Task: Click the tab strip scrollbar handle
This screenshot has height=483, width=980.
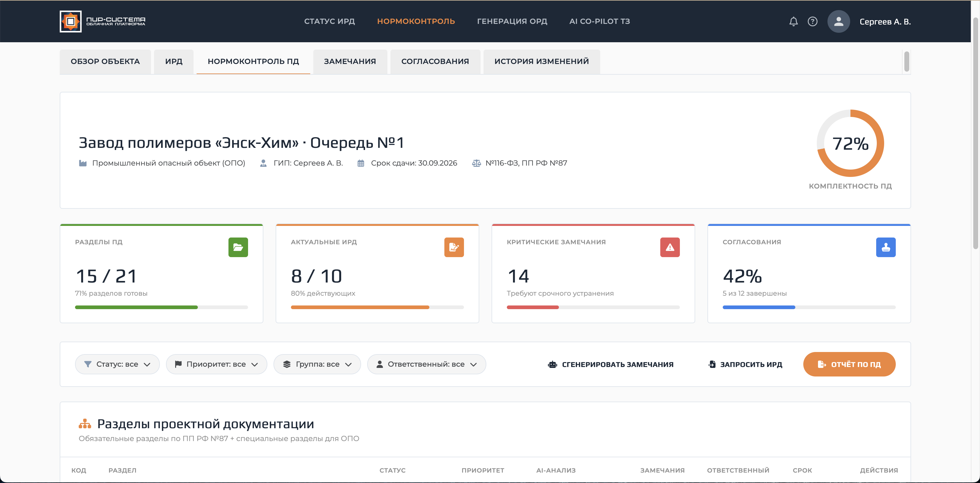Action: pos(907,61)
